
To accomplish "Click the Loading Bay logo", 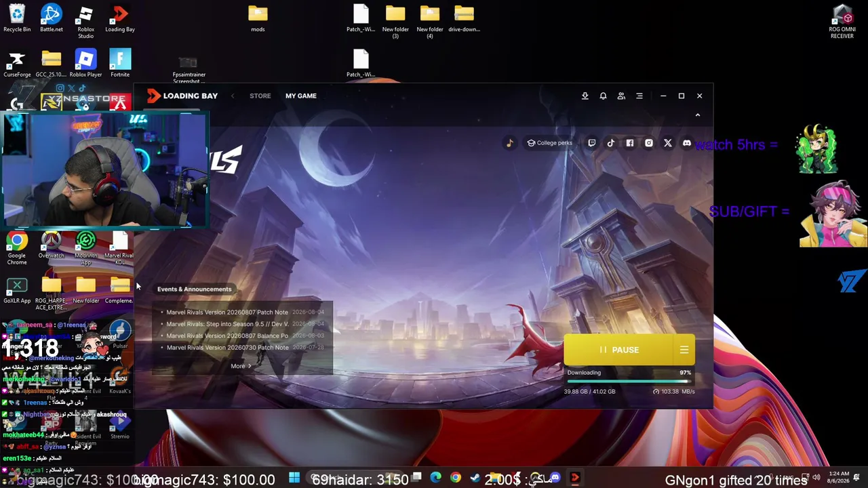I will 182,96.
